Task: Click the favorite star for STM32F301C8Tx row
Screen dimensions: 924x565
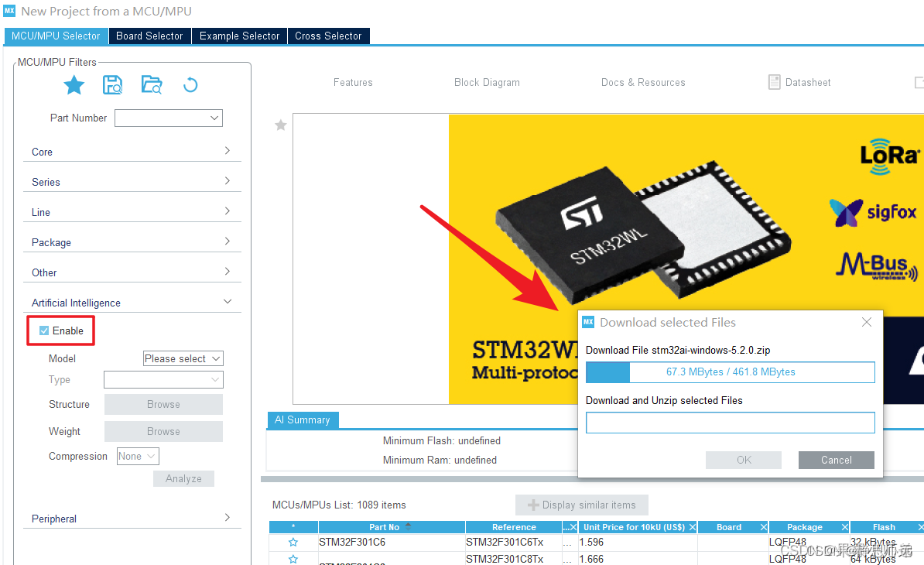Action: click(x=293, y=559)
